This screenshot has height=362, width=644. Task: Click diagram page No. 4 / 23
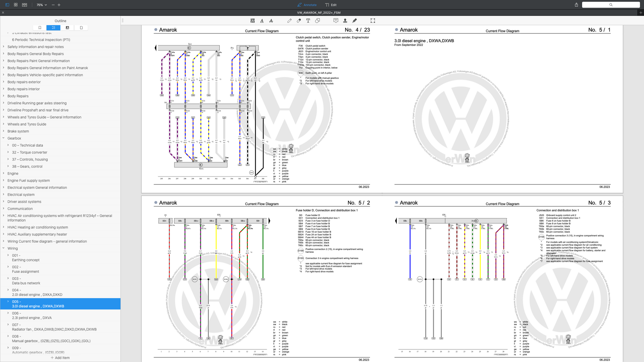(262, 109)
